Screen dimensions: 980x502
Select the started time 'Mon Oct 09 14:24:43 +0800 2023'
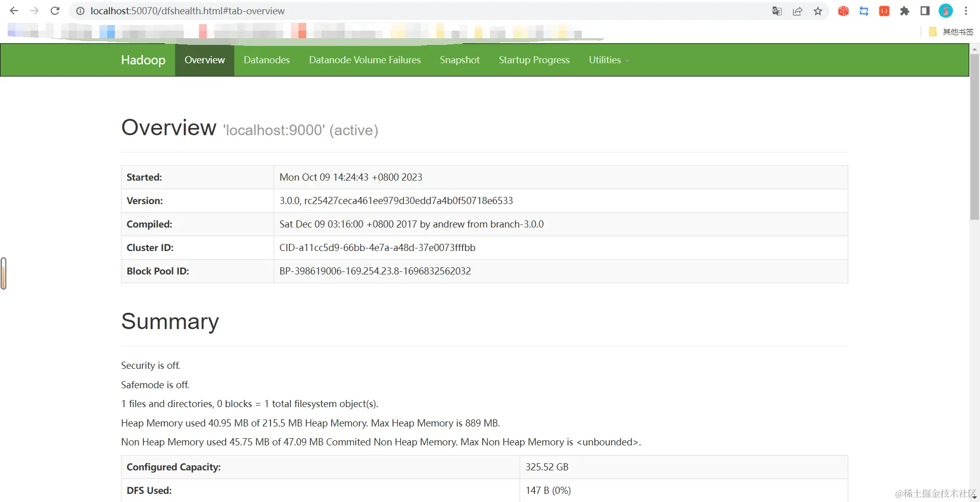351,177
